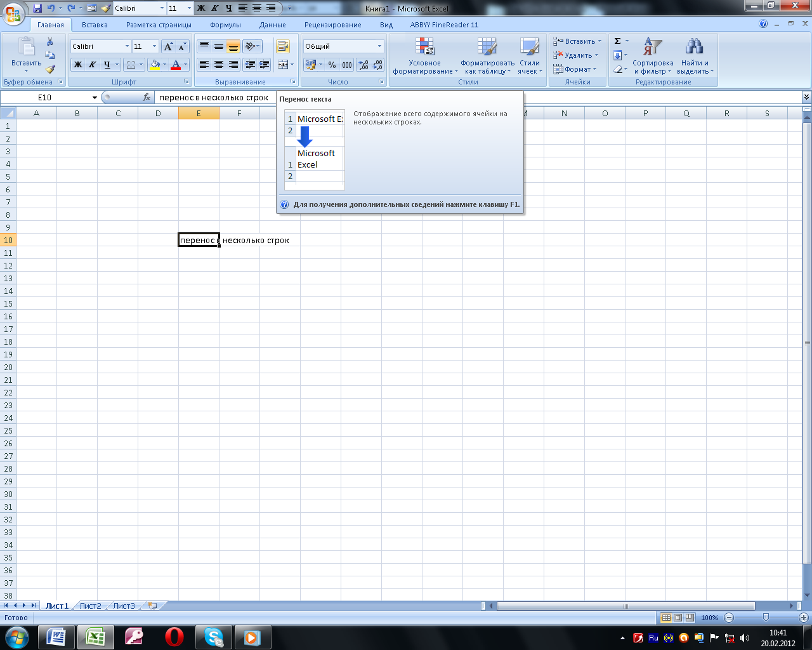Insert a new worksheet via the tab icon
The image size is (812, 650).
click(x=152, y=606)
